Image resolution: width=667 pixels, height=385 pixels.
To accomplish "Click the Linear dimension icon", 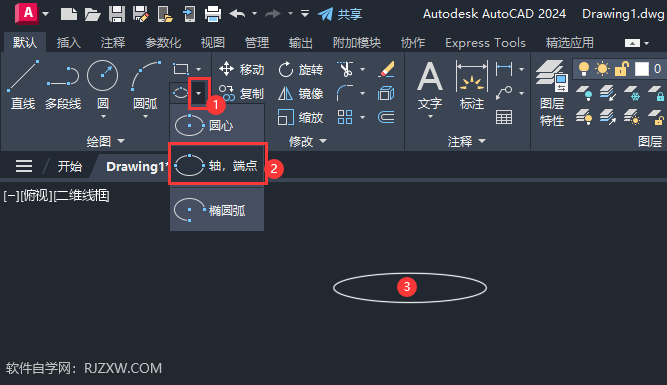I will point(504,69).
